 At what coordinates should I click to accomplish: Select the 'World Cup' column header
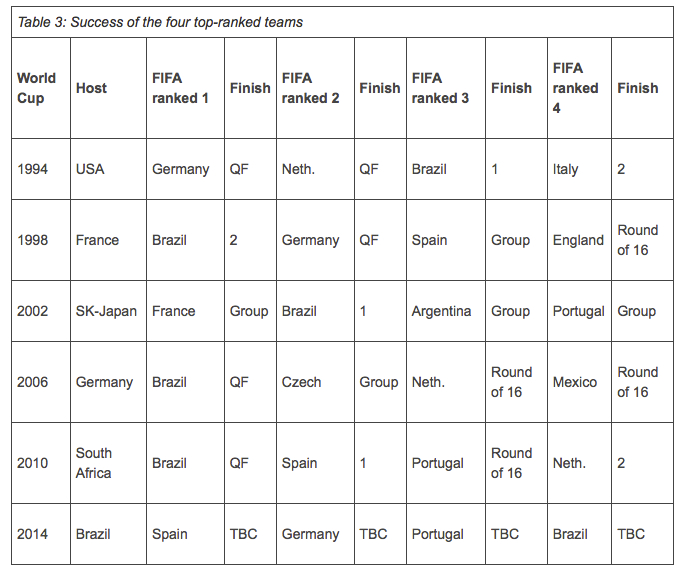pyautogui.click(x=41, y=88)
